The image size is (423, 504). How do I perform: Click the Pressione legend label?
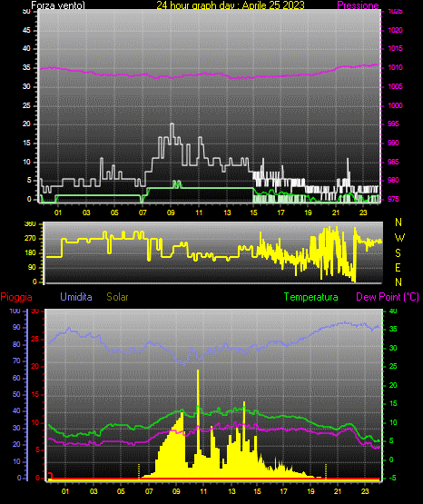click(x=358, y=5)
